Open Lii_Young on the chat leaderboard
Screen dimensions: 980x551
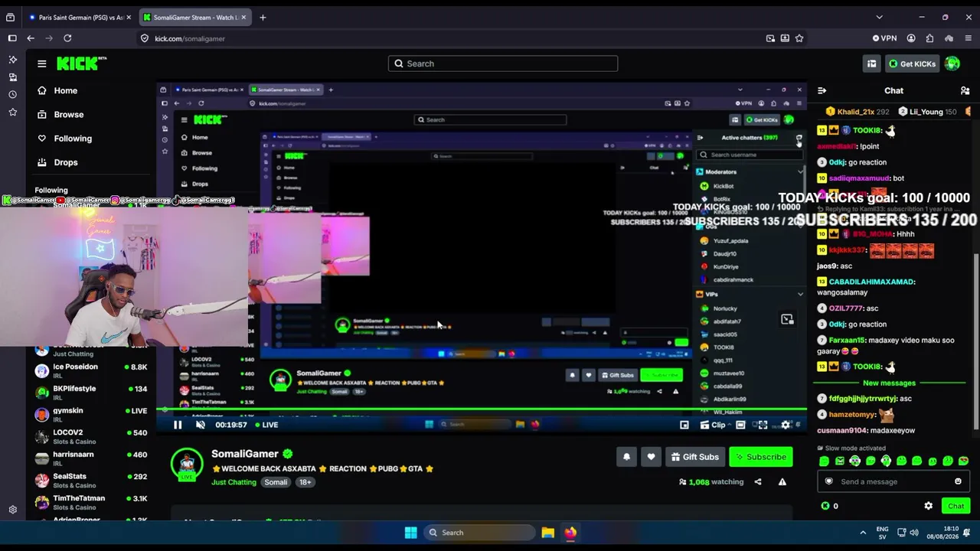[928, 112]
